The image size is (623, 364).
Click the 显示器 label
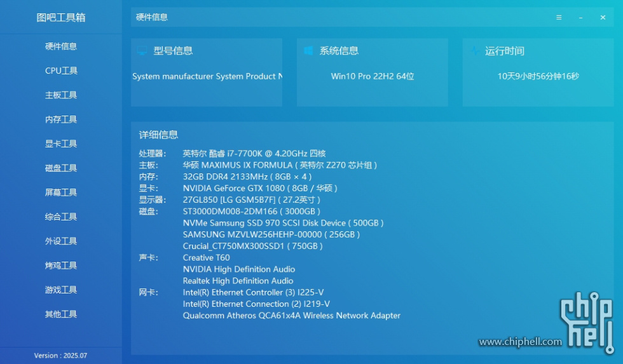point(152,199)
